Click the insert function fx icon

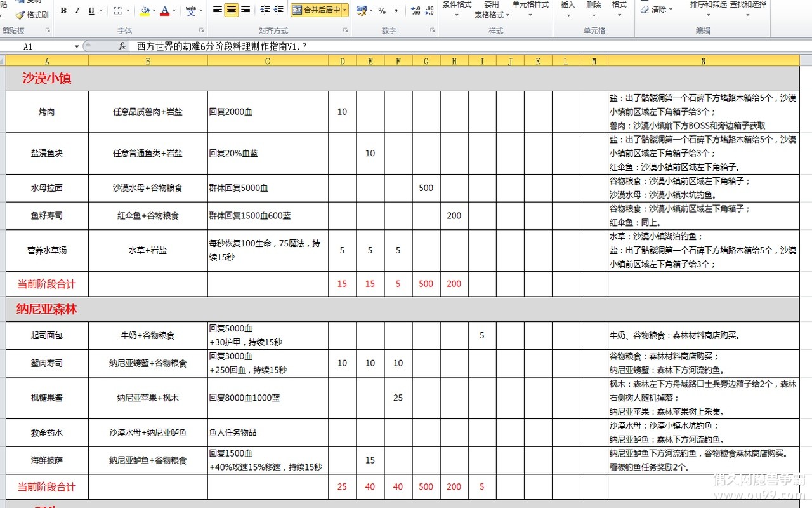[122, 46]
